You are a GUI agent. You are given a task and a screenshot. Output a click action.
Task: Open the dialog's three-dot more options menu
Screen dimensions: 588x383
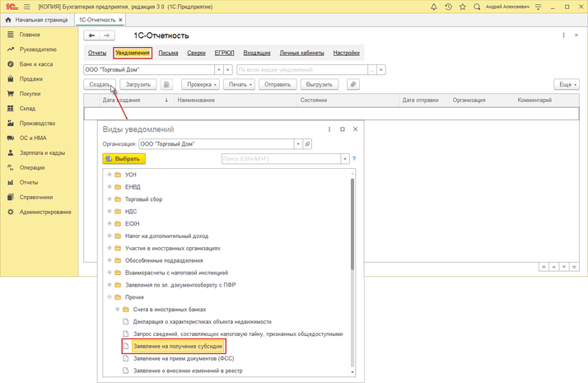[x=329, y=129]
